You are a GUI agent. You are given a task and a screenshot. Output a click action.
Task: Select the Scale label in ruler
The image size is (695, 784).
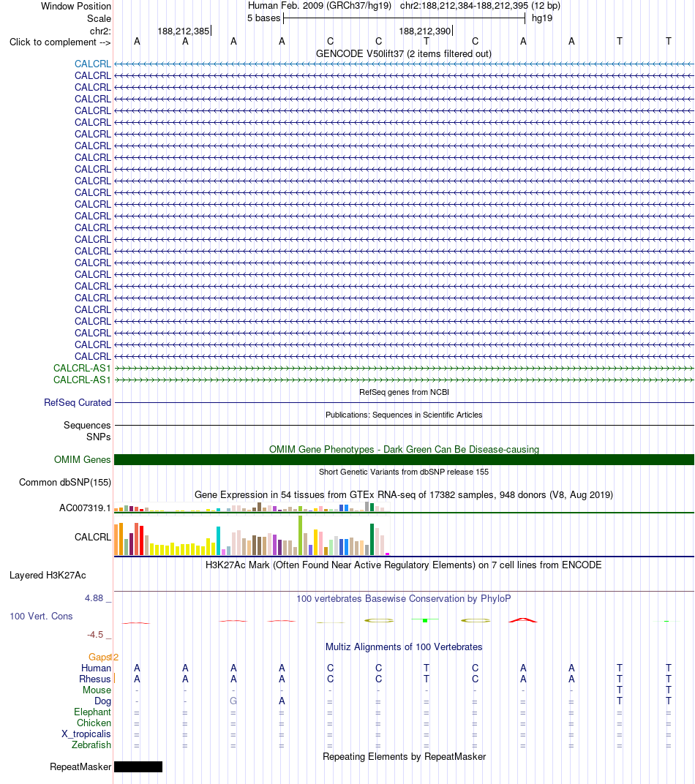[x=99, y=18]
